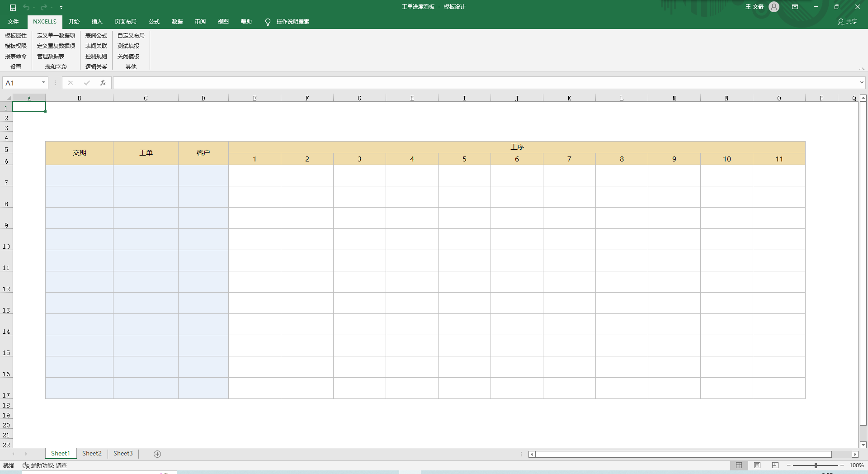Collapse the ribbon with chevron

(x=862, y=69)
